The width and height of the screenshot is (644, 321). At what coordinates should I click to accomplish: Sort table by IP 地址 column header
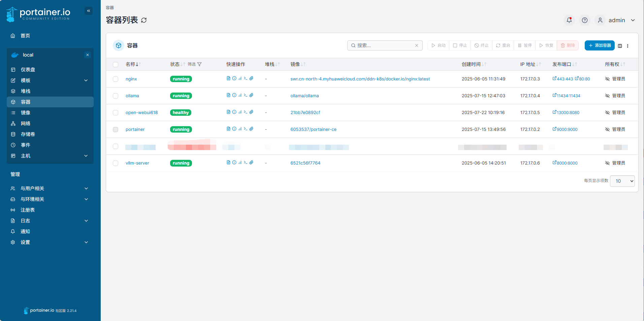pyautogui.click(x=530, y=64)
